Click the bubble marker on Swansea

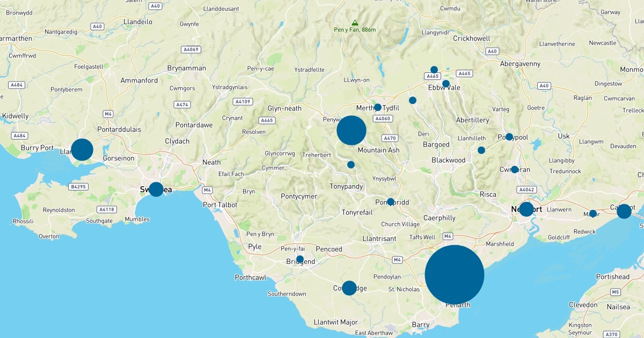(156, 189)
